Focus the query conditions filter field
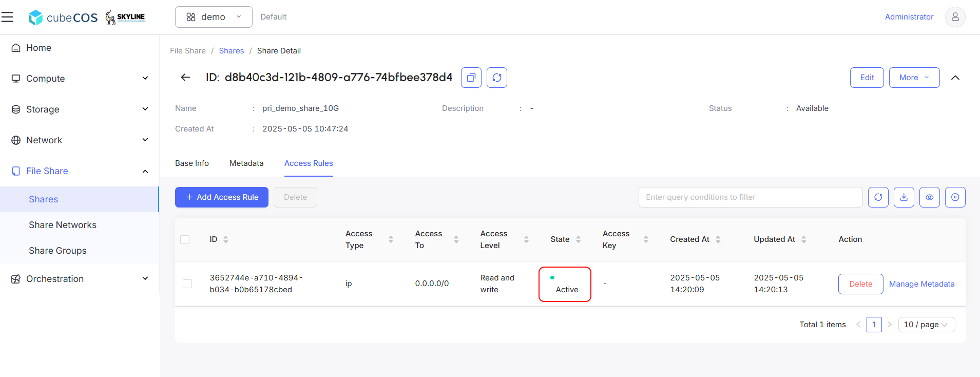This screenshot has height=377, width=980. (750, 197)
